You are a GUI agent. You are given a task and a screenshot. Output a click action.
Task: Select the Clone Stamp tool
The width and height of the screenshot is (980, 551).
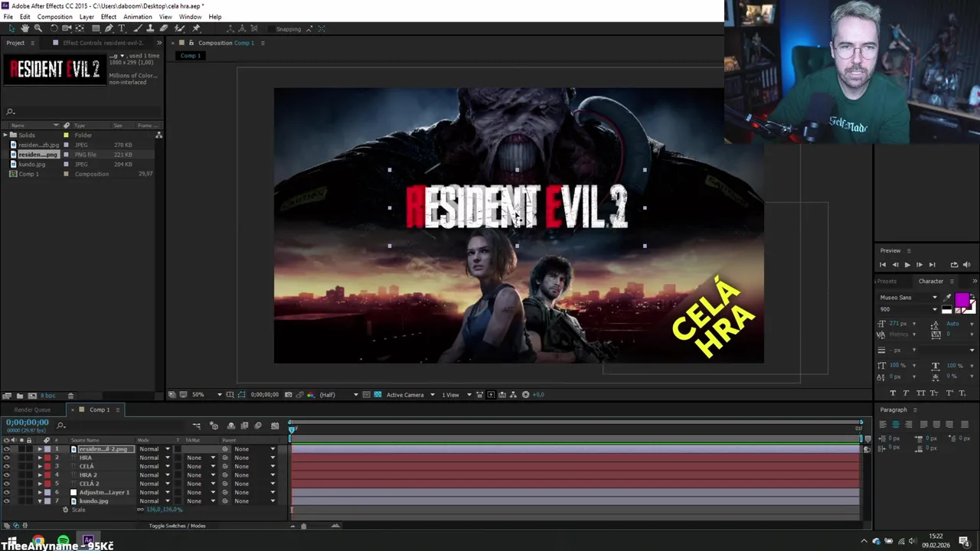point(151,28)
